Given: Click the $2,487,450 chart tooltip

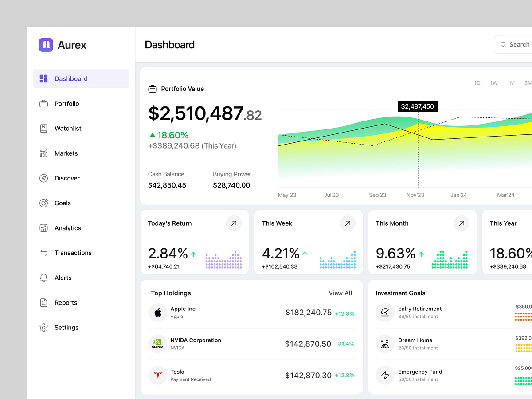Looking at the screenshot, I should 418,106.
